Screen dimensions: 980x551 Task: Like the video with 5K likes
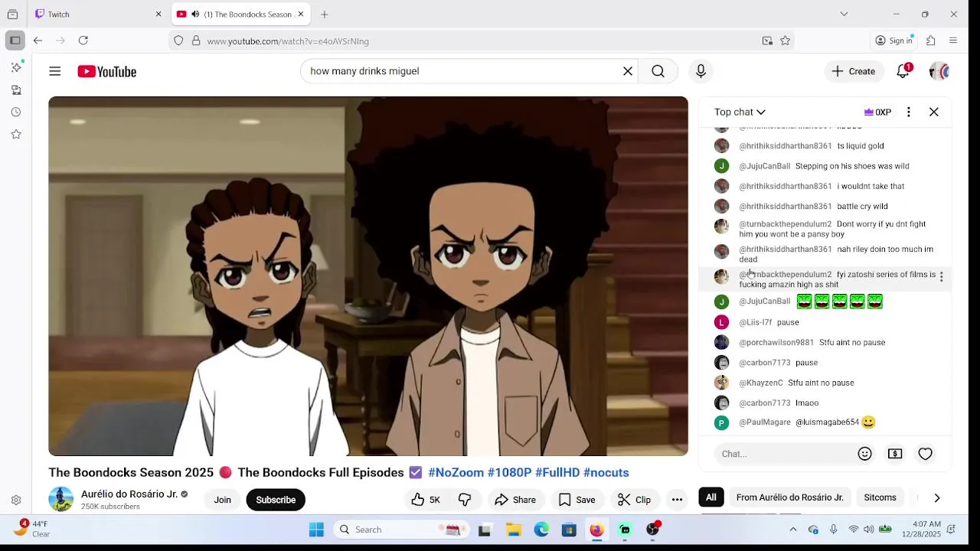coord(426,500)
